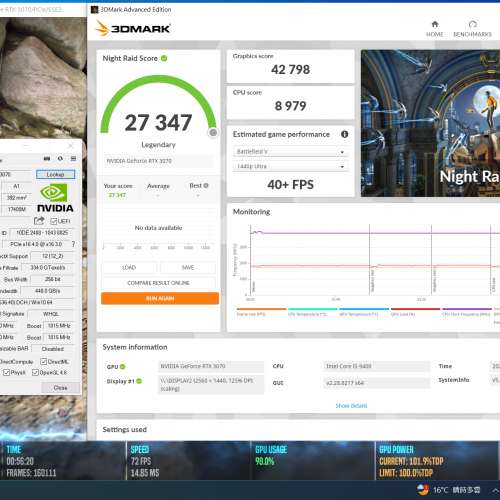
Task: Click the WHQL signature field in GPU-Z
Action: [51, 314]
